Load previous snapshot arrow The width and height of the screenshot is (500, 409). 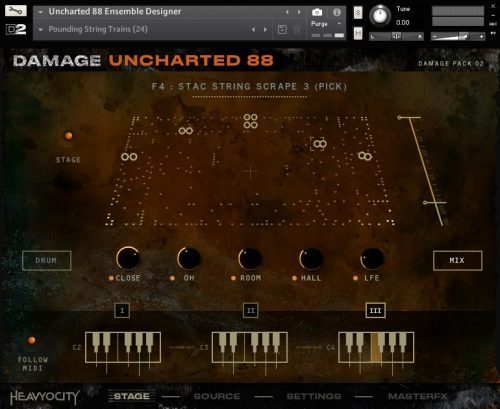pos(254,30)
